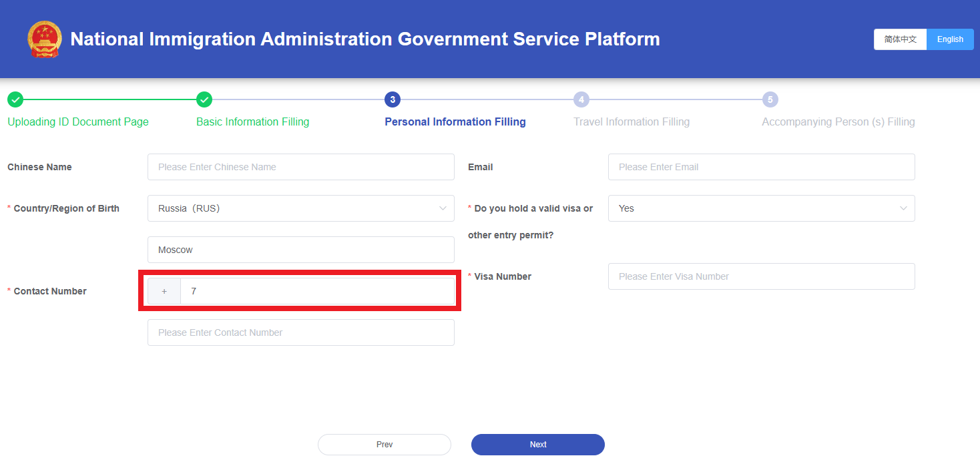This screenshot has height=462, width=980.
Task: Focus the Visa Number field
Action: pyautogui.click(x=761, y=276)
